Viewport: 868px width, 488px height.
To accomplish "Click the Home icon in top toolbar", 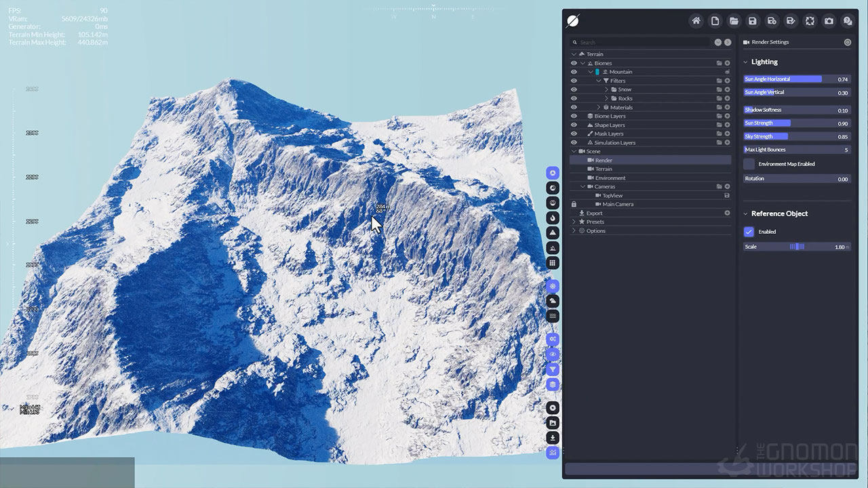I will click(696, 21).
